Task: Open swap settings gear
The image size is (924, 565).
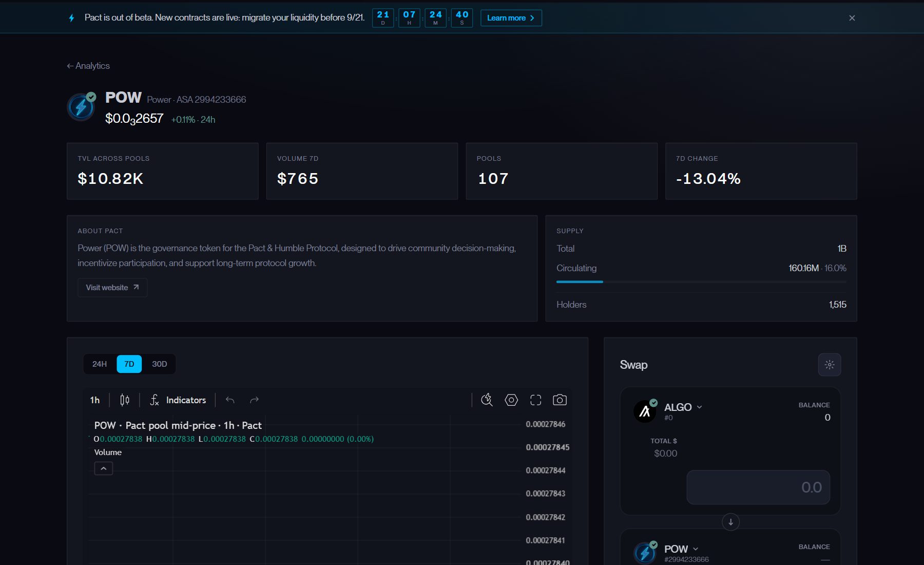Action: click(x=830, y=365)
